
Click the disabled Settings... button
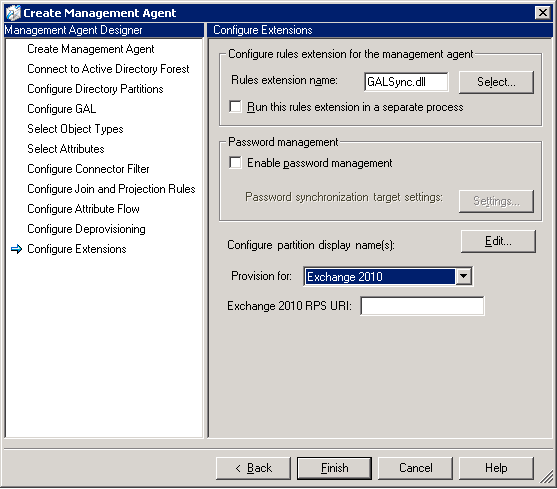tap(496, 201)
